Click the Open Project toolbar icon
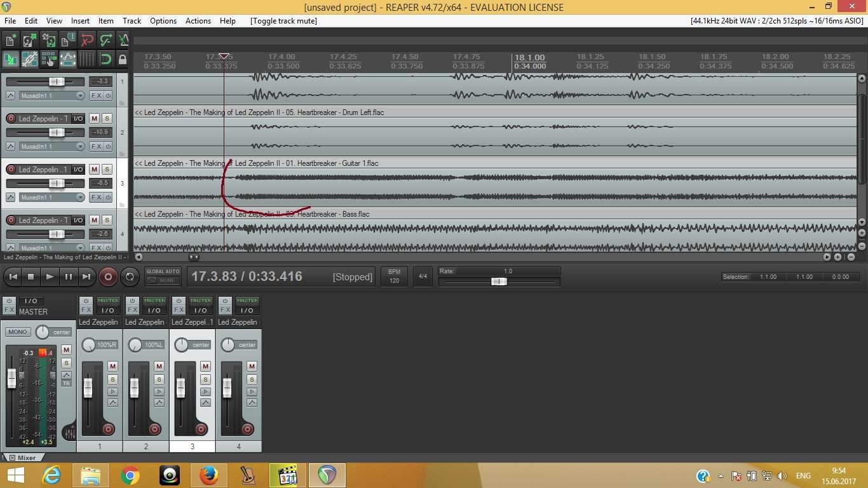The width and height of the screenshot is (868, 488). click(x=29, y=40)
